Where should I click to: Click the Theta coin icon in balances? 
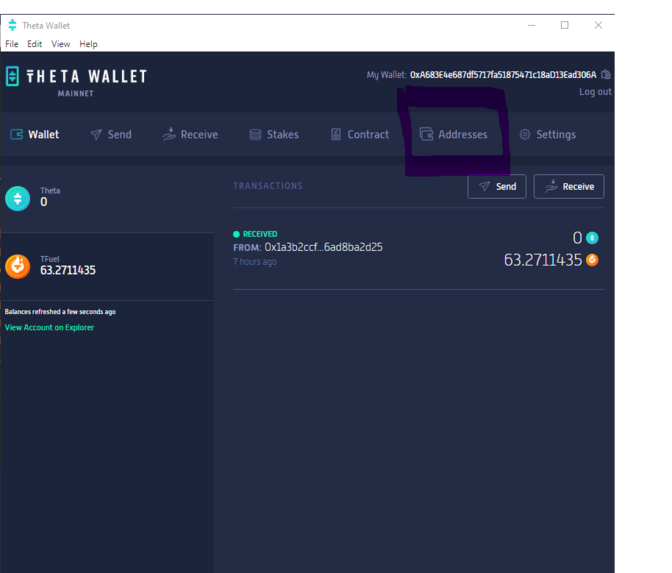tap(18, 198)
